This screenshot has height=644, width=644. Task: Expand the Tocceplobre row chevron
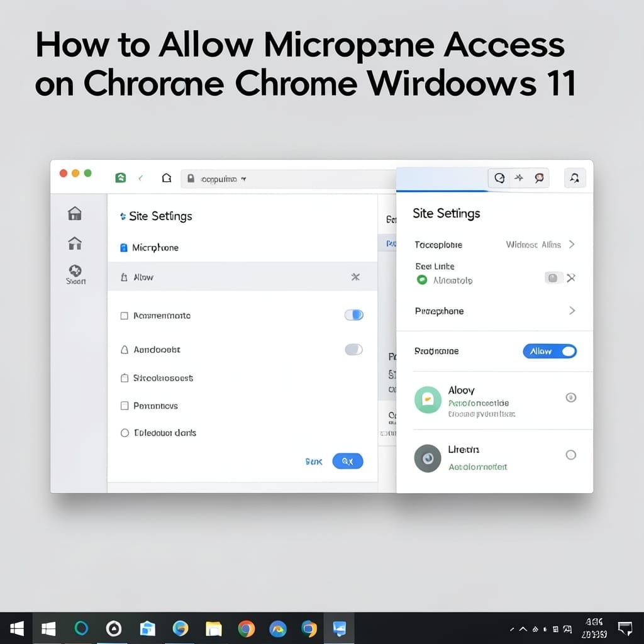(x=571, y=245)
